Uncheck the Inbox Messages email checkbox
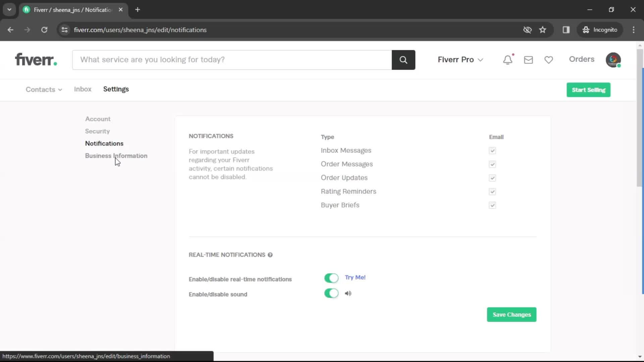644x362 pixels. 492,150
